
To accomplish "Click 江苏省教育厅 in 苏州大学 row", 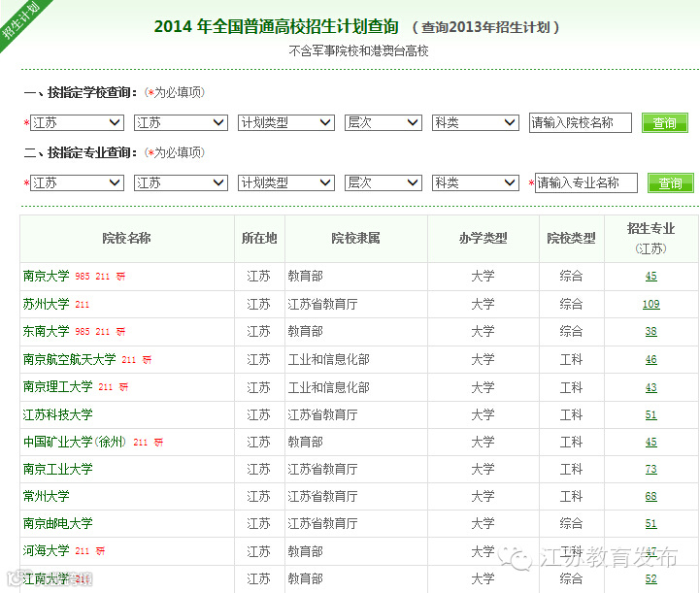I will pos(322,305).
